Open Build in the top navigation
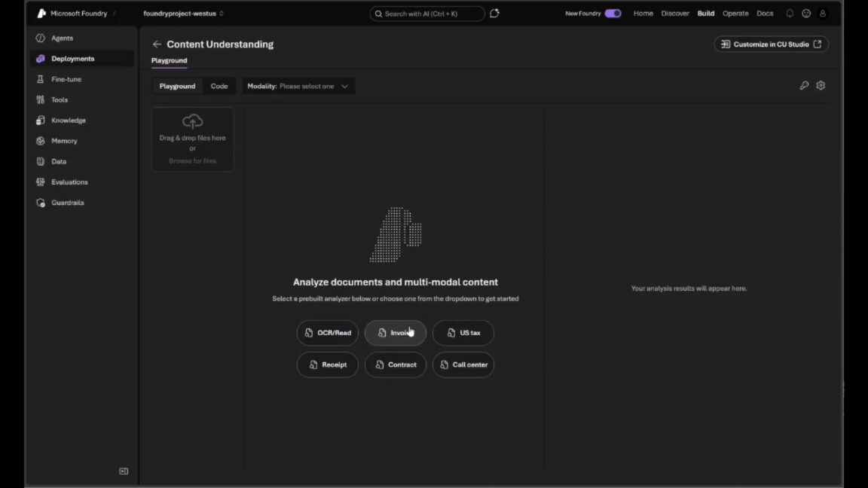The width and height of the screenshot is (868, 488). pyautogui.click(x=706, y=14)
